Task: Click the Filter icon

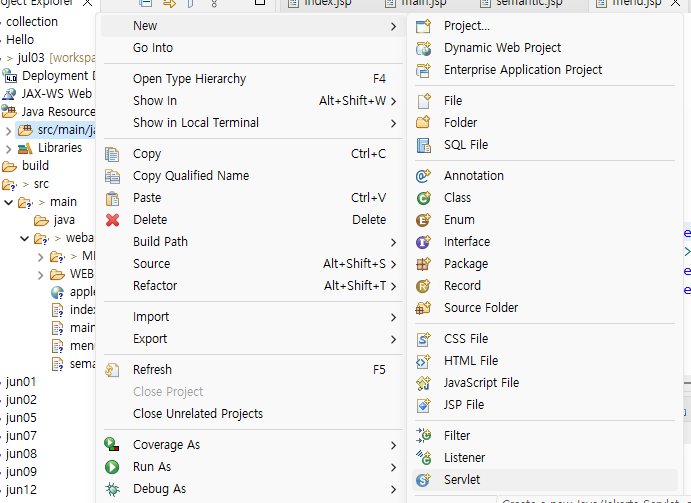Action: tap(424, 436)
